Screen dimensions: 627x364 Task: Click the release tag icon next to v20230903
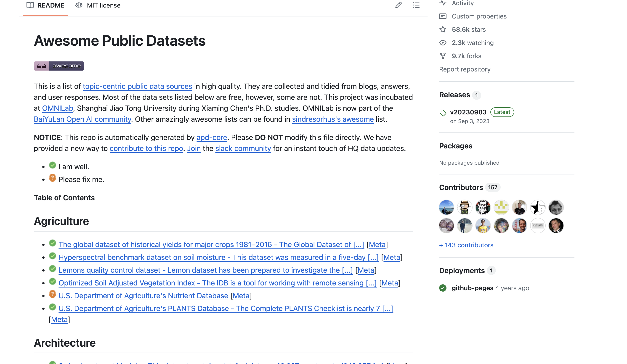(443, 112)
